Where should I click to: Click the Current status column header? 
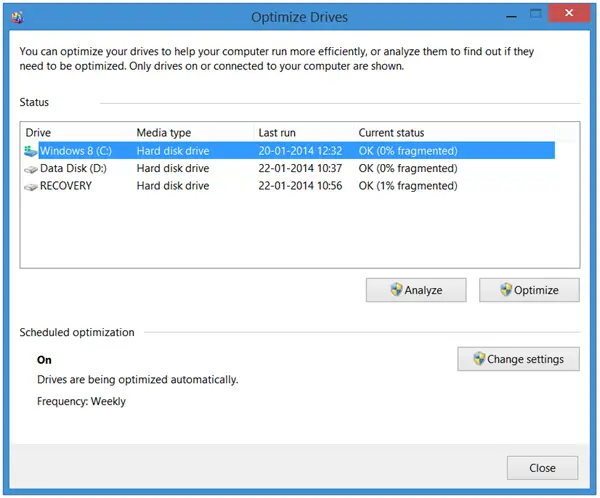pos(391,133)
